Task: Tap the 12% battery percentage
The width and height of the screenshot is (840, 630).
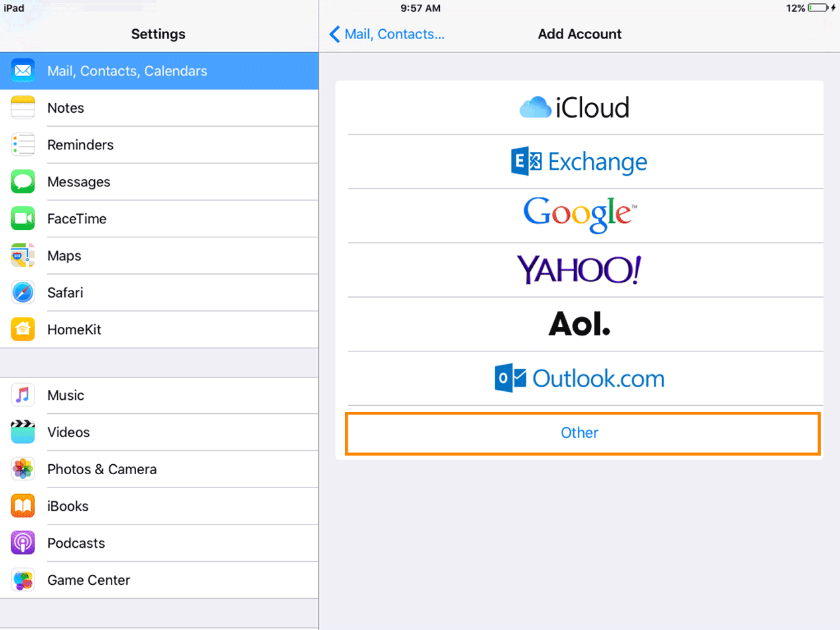Action: point(796,8)
